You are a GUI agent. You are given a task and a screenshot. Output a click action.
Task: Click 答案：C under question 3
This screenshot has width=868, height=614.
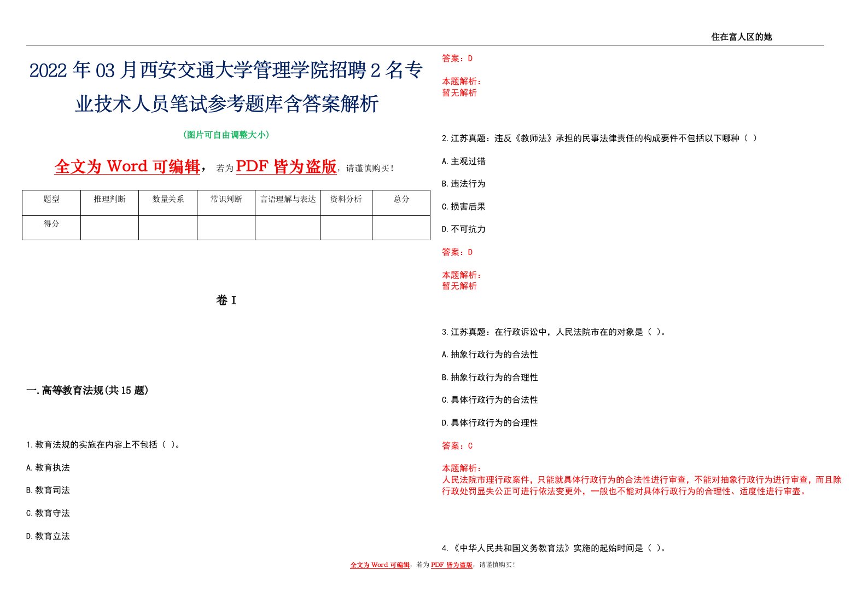coord(457,446)
